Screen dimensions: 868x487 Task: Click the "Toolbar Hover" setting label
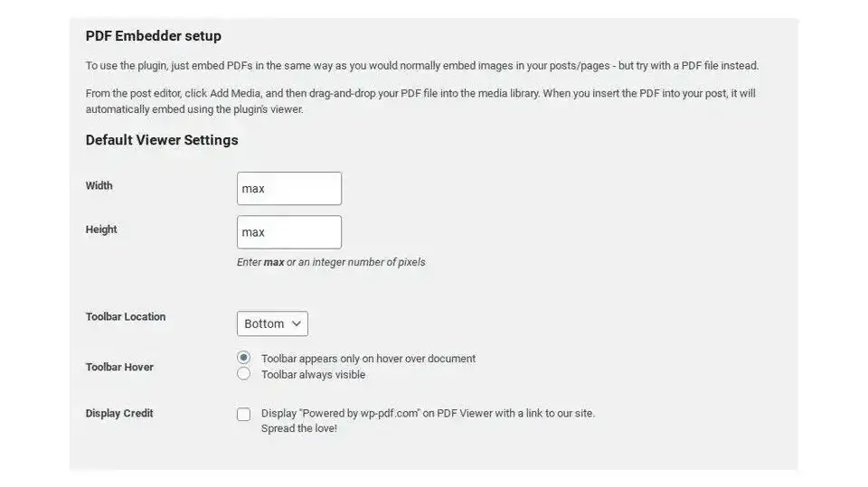(119, 367)
